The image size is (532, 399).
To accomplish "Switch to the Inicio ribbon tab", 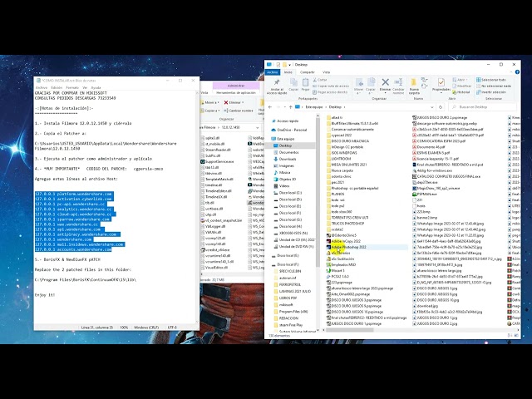I will click(288, 72).
